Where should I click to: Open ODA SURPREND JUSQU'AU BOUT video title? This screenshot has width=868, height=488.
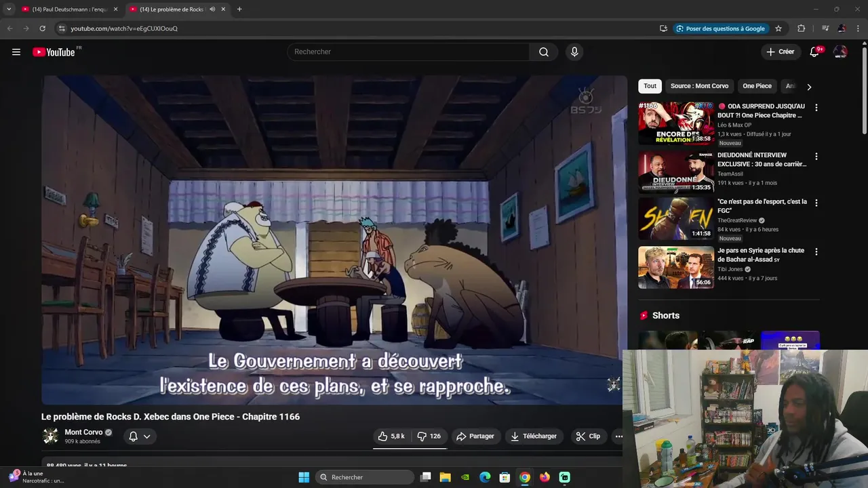click(762, 111)
